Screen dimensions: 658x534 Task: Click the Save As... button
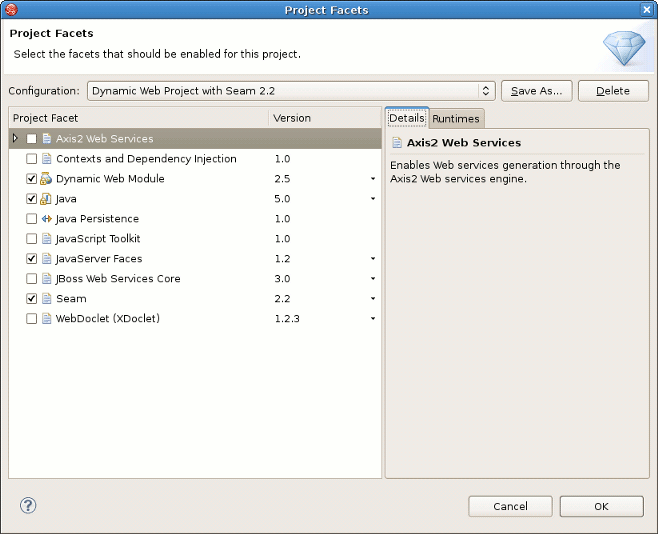tap(536, 91)
